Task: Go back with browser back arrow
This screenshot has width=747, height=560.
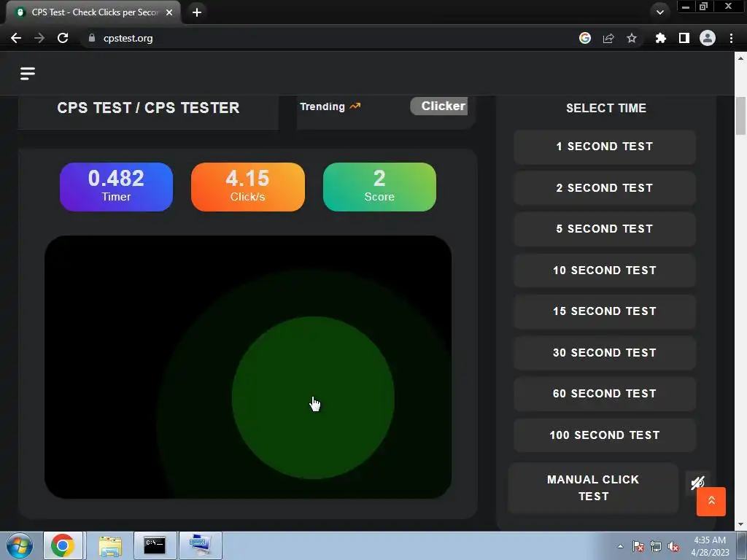Action: click(16, 38)
